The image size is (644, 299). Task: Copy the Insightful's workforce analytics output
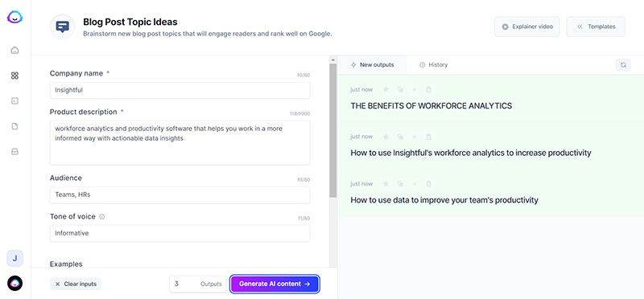[x=400, y=137]
